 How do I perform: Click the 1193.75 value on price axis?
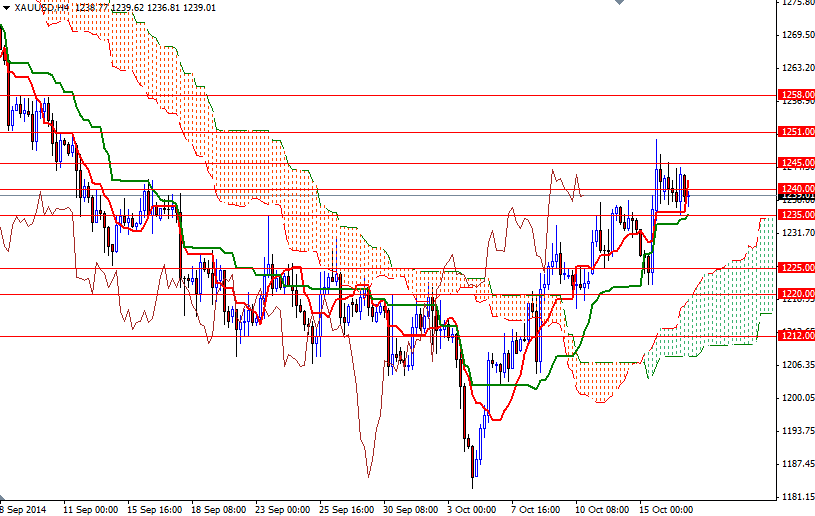click(796, 431)
